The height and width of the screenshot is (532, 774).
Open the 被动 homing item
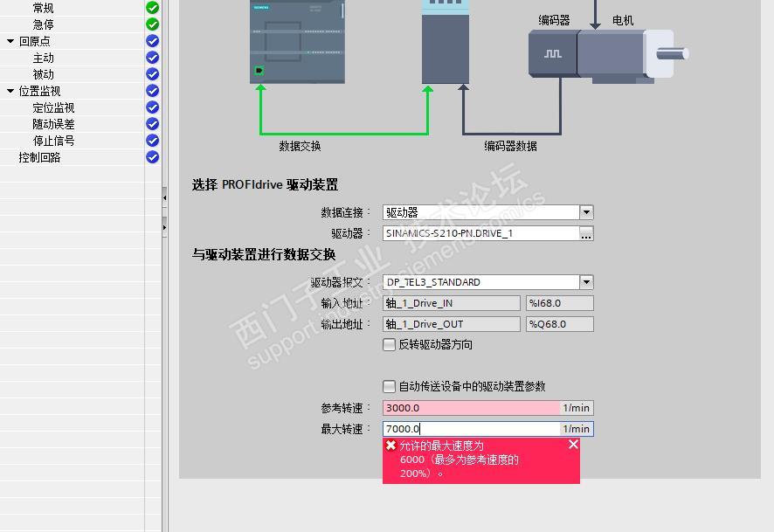43,74
